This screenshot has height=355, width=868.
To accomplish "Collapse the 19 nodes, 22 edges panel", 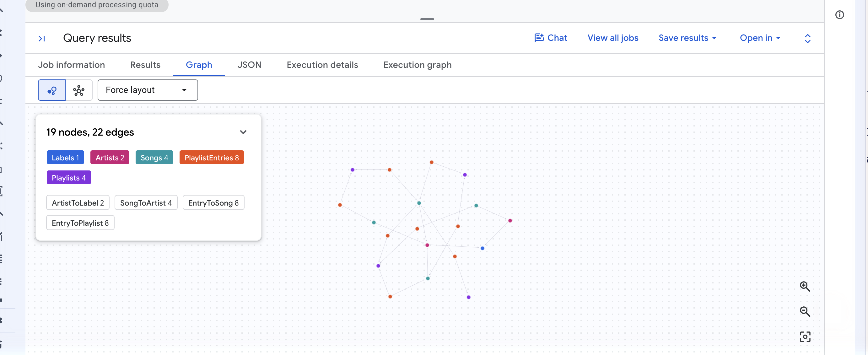I will point(243,132).
